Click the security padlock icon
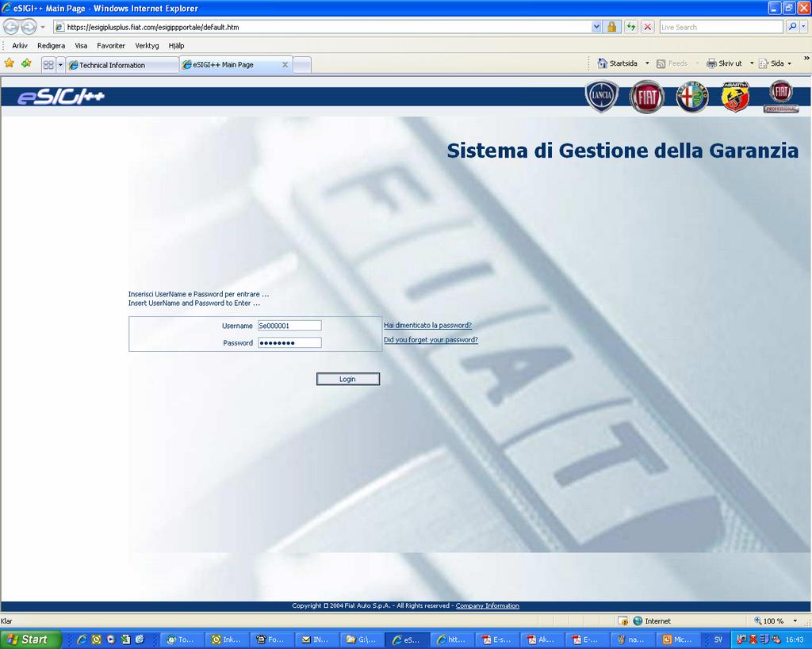 [611, 27]
